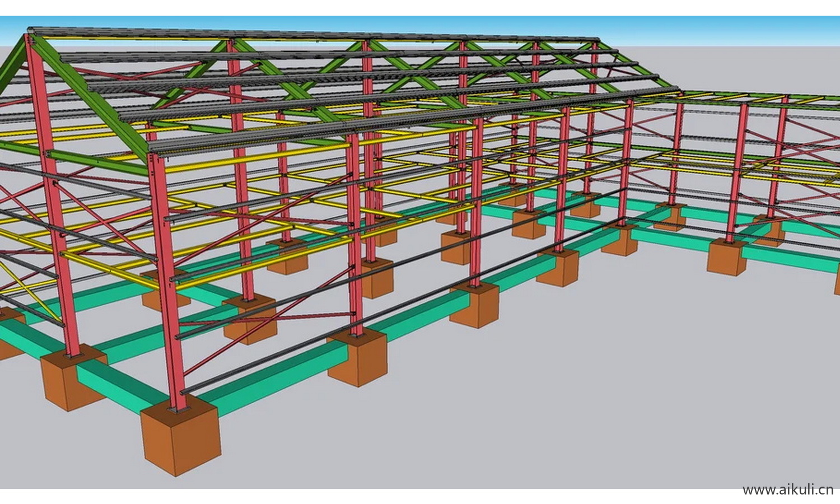This screenshot has height=504, width=840.
Task: Select third orange footing along the front wall
Action: pyautogui.click(x=474, y=305)
